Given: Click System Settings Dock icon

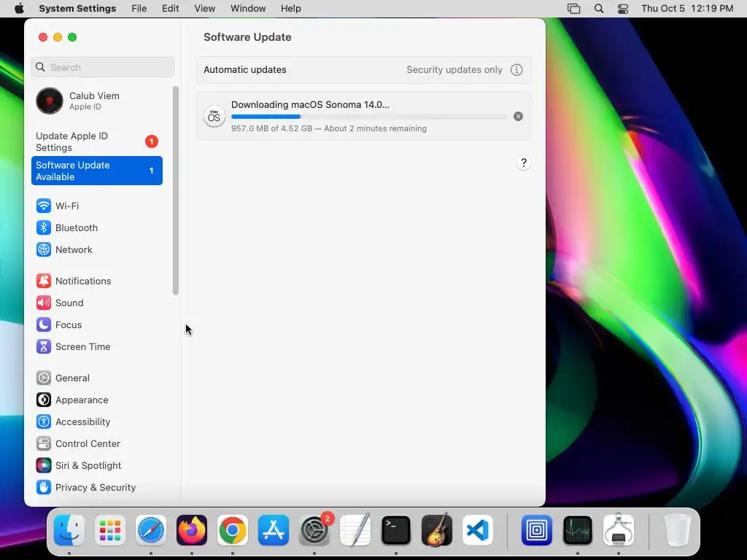Looking at the screenshot, I should point(314,530).
